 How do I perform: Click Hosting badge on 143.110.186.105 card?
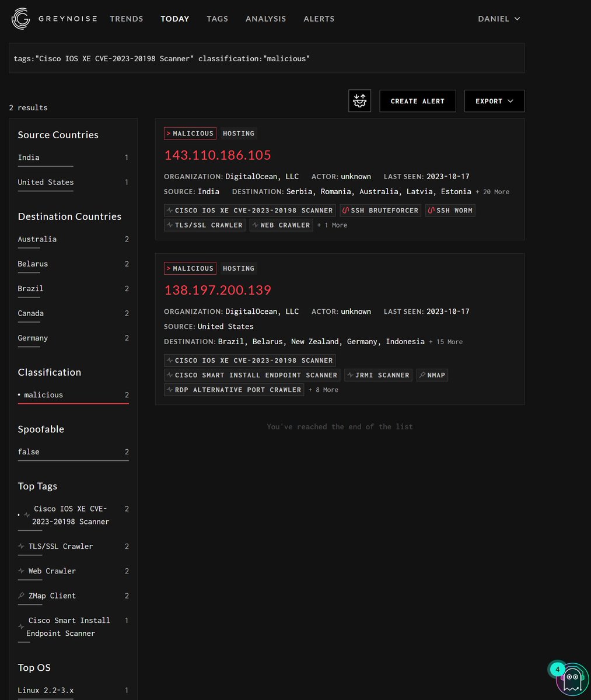click(x=239, y=134)
